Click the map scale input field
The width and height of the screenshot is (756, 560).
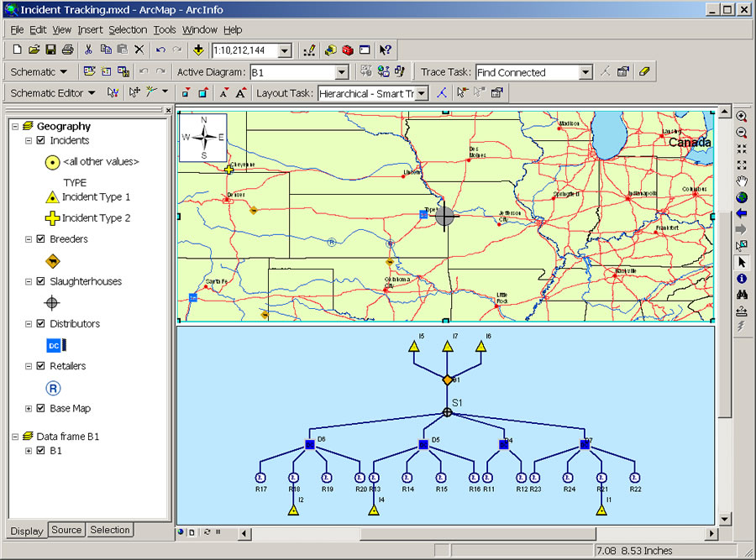244,51
